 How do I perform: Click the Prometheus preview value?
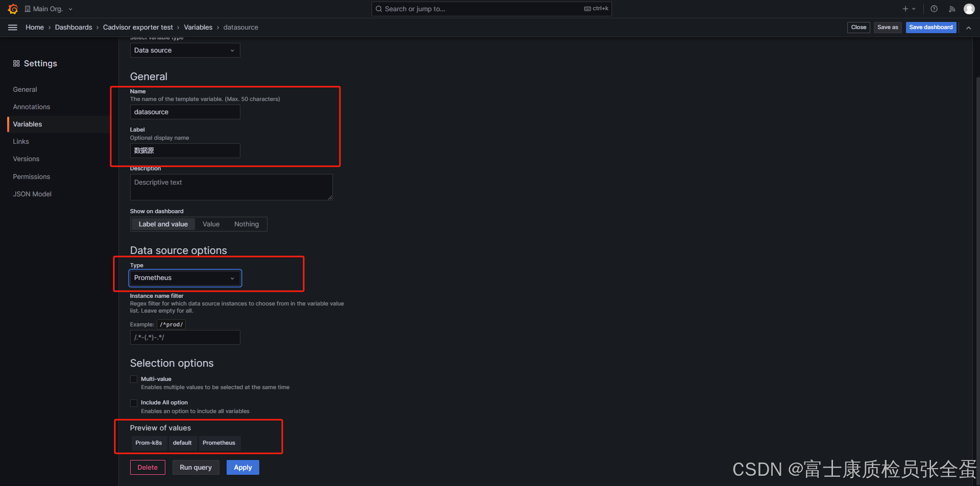point(219,443)
